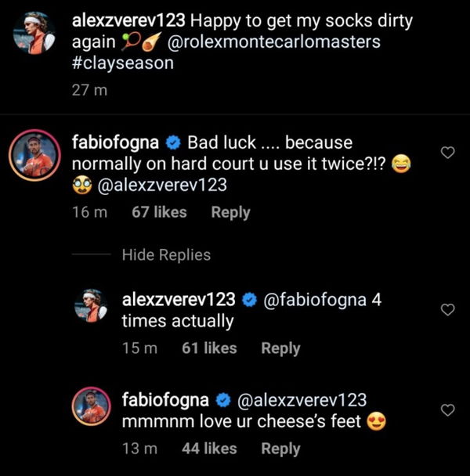Screen dimensions: 470x476
Task: Tap verified badge next to fabiofogna's top comment
Action: (175, 143)
